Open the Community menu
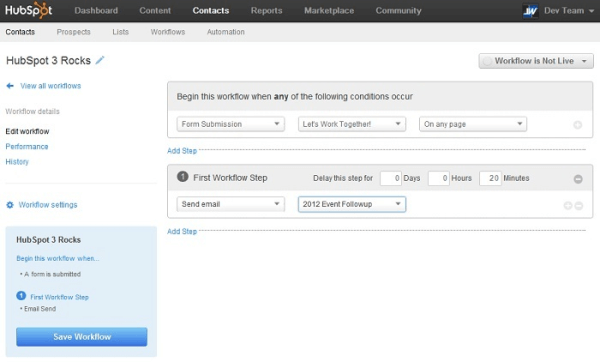 (x=398, y=11)
